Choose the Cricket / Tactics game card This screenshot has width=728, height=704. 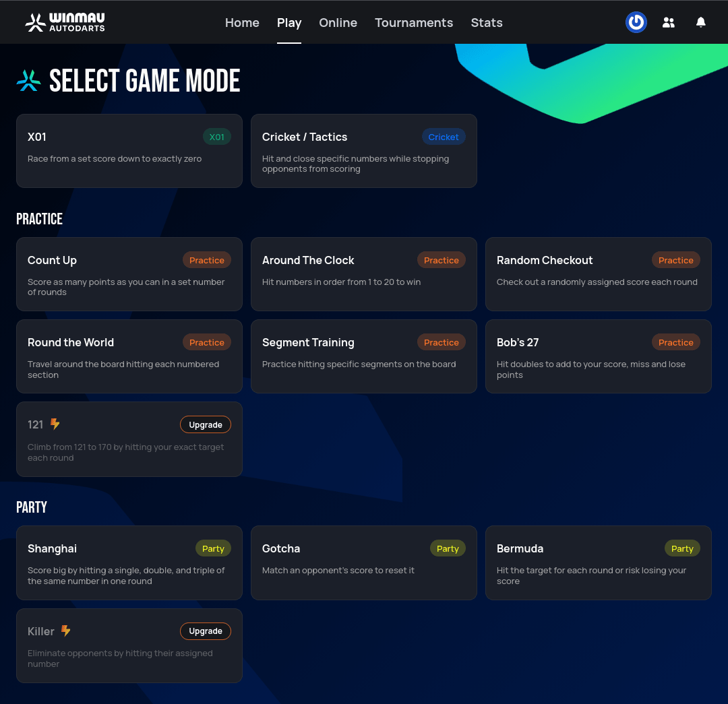pyautogui.click(x=363, y=151)
